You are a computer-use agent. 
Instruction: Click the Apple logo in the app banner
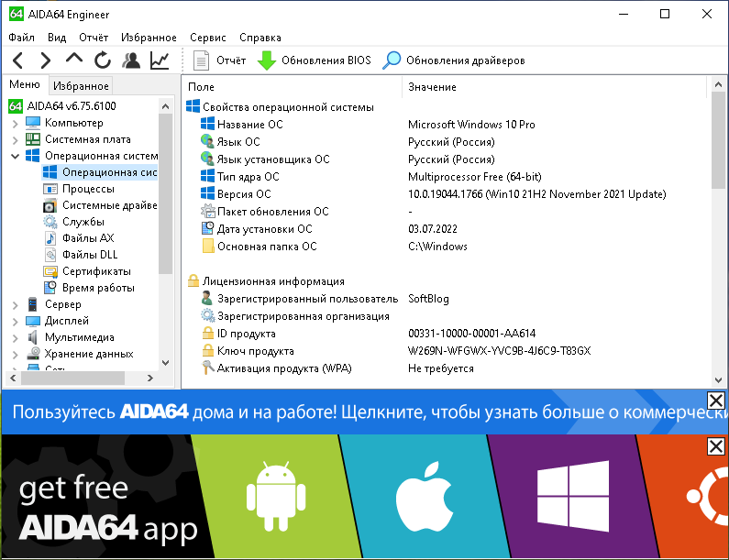pyautogui.click(x=425, y=496)
